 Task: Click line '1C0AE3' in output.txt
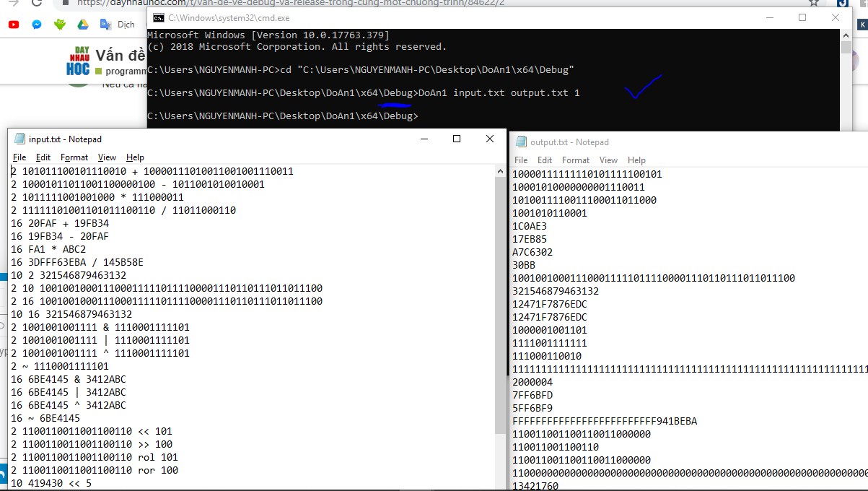coord(530,227)
